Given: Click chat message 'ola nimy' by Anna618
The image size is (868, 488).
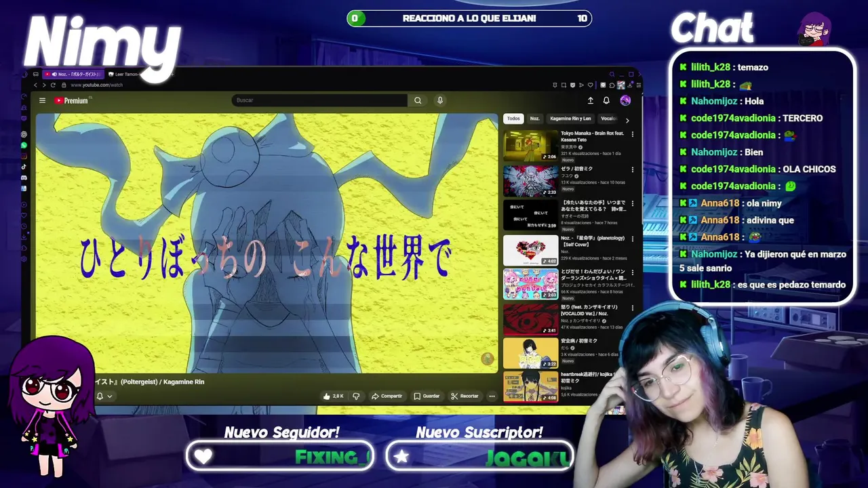Looking at the screenshot, I should tap(764, 203).
